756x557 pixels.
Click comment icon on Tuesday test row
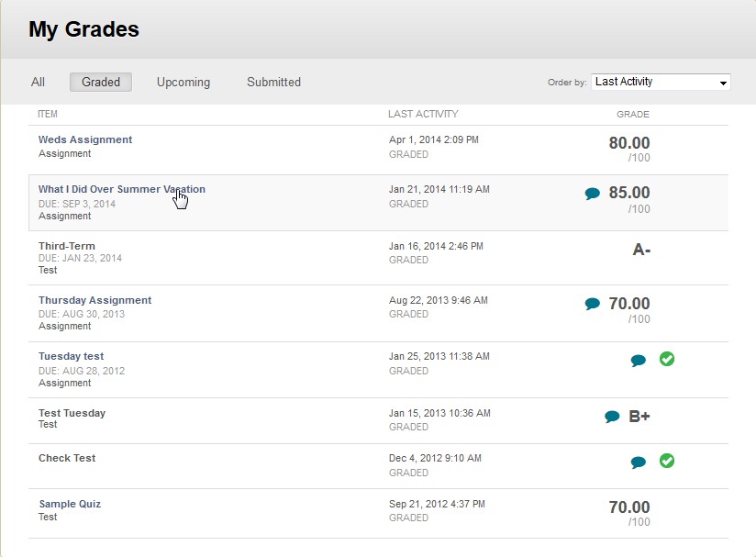point(639,361)
